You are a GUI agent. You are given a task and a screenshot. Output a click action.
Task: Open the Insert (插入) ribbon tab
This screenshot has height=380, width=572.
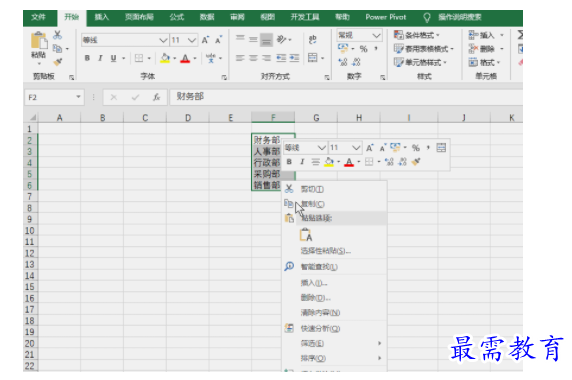(x=101, y=17)
